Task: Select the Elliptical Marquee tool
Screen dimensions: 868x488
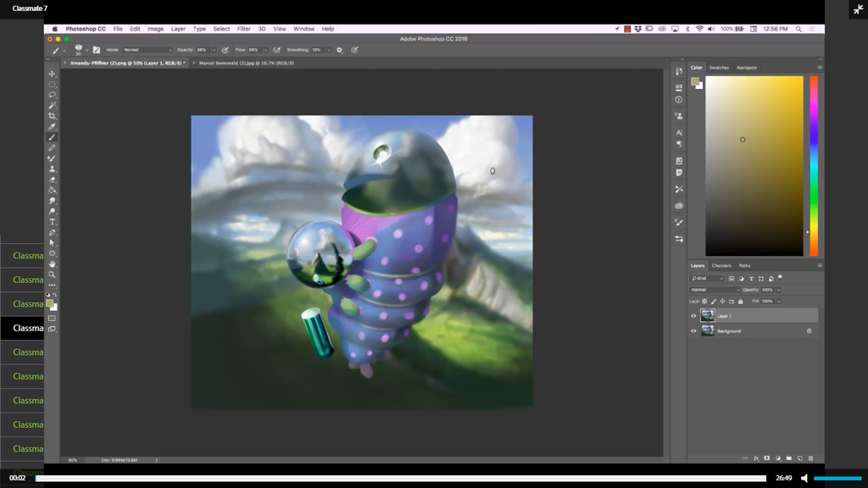Action: [52, 85]
